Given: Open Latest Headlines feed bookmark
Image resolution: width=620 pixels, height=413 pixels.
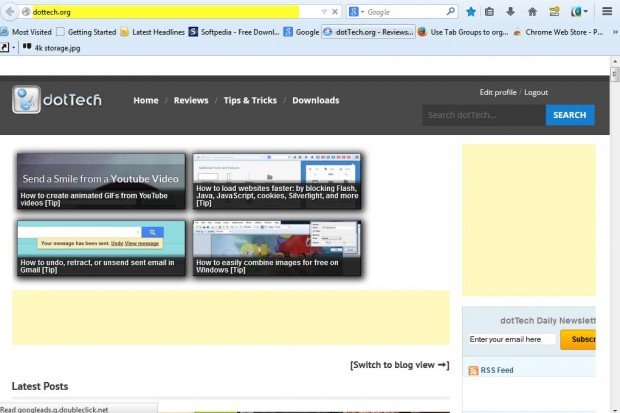Looking at the screenshot, I should coord(153,32).
